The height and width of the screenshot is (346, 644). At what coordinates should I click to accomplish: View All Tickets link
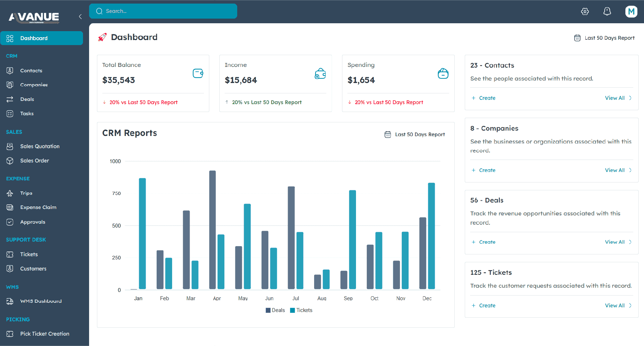[618, 306]
